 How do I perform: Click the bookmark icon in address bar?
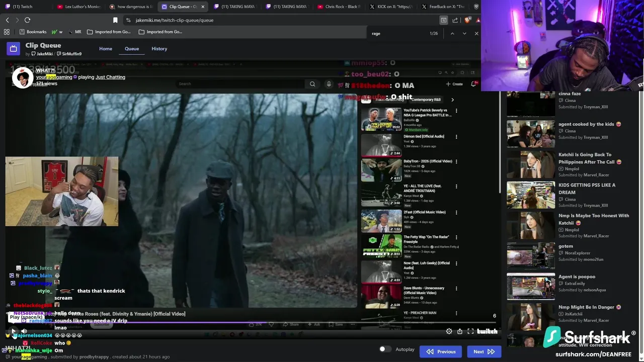click(x=115, y=20)
